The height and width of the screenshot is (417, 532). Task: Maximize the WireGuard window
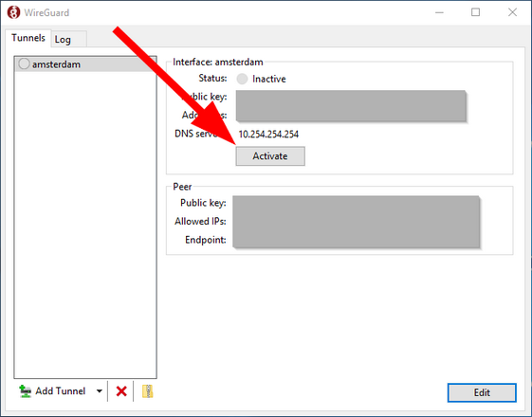(476, 12)
